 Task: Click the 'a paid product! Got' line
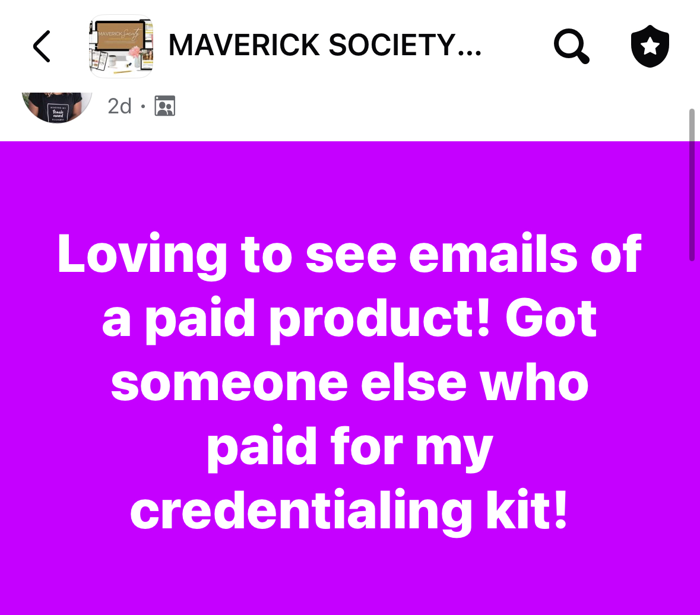pos(349,319)
